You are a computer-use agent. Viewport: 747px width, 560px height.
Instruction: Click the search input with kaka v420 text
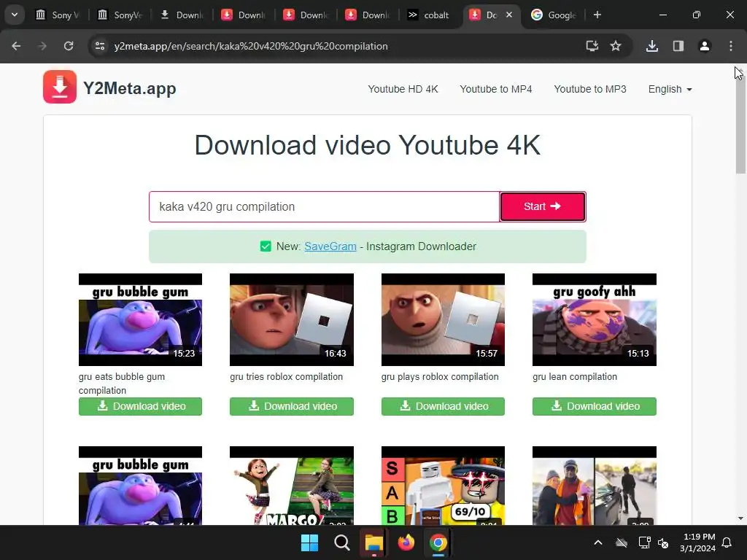[x=324, y=206]
